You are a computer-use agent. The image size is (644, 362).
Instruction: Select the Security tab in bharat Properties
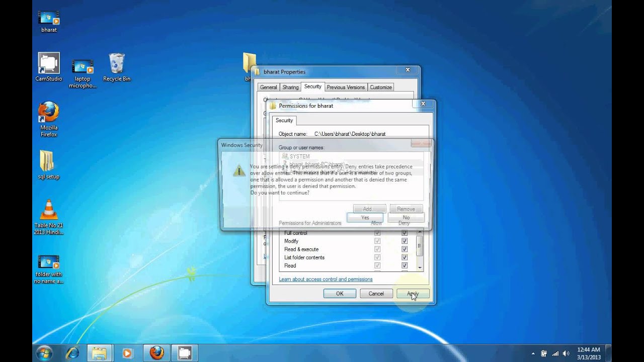pos(312,86)
